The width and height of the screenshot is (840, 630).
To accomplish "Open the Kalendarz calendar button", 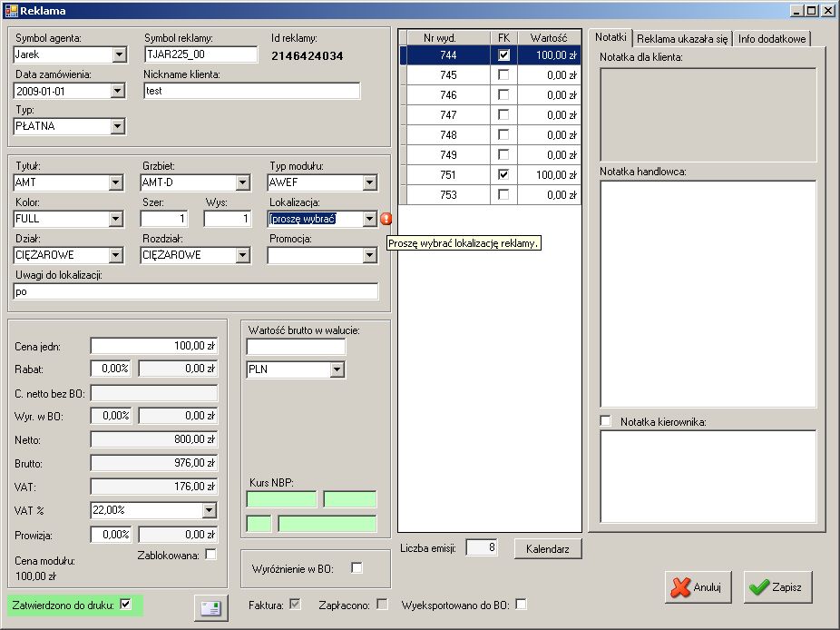I will point(548,548).
